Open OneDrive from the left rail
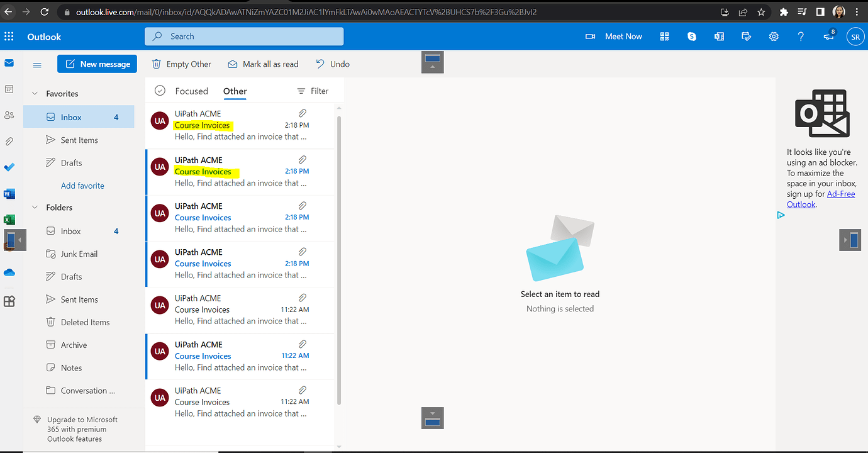 coord(9,272)
